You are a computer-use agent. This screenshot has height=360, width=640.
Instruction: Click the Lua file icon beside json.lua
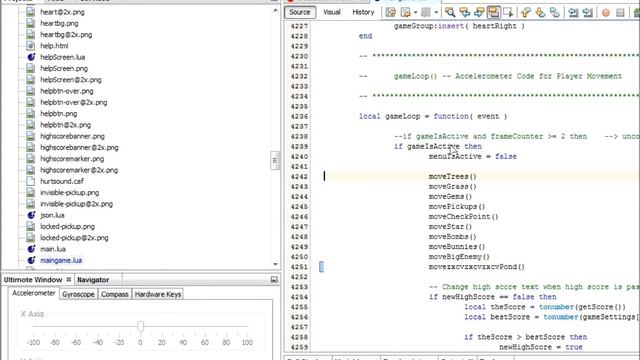(x=31, y=215)
